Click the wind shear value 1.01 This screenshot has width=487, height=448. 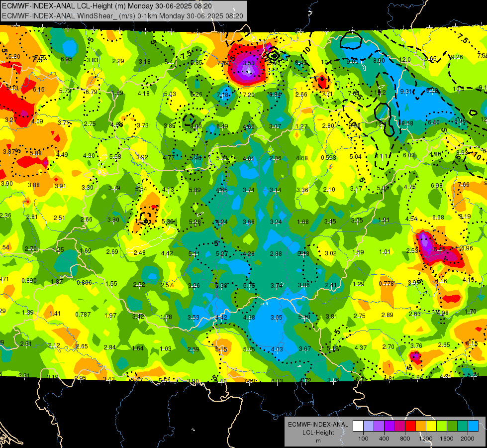(x=385, y=251)
